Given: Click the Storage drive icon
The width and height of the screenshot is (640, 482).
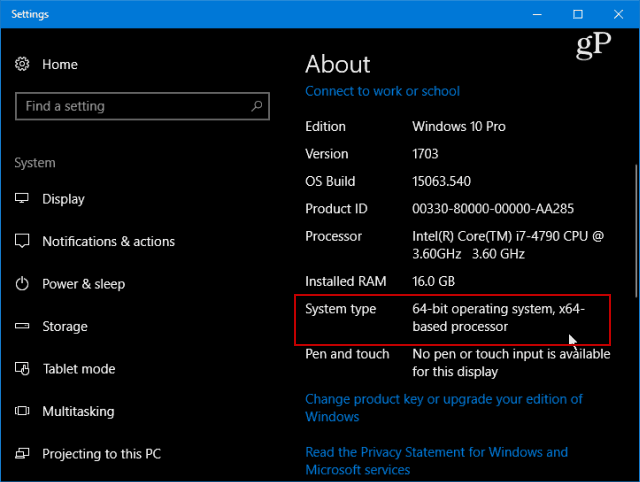Looking at the screenshot, I should tap(22, 326).
